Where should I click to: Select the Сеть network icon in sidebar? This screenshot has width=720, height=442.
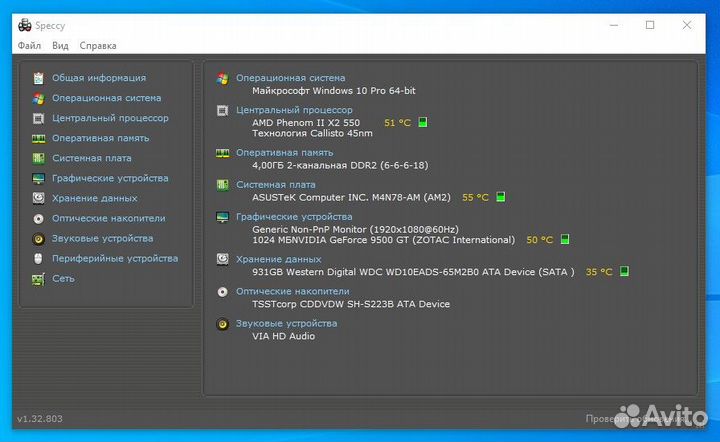pyautogui.click(x=38, y=279)
